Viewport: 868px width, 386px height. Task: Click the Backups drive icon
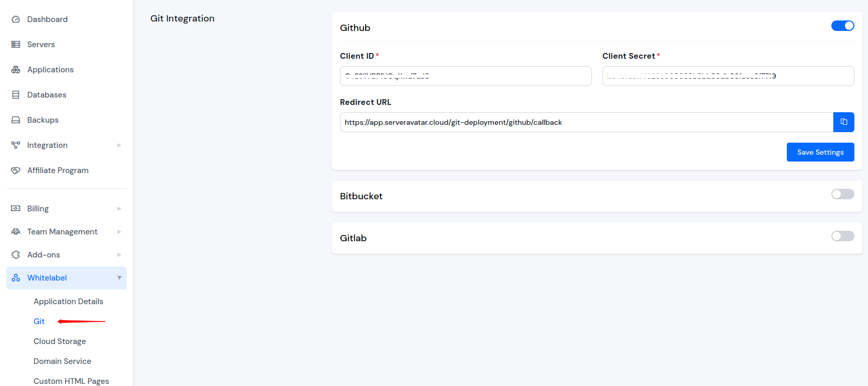click(16, 120)
